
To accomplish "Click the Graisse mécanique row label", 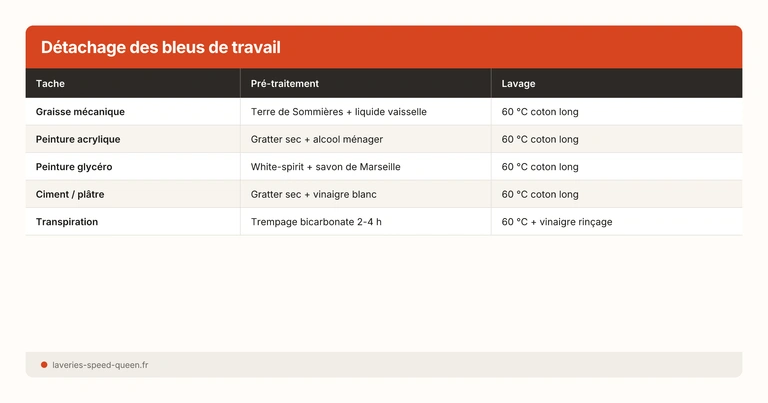I will click(80, 112).
